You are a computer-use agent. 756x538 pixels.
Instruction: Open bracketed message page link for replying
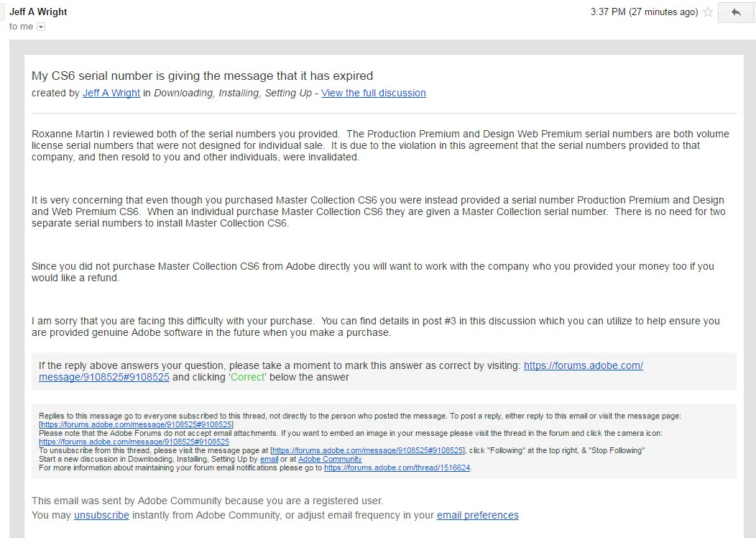pyautogui.click(x=137, y=424)
